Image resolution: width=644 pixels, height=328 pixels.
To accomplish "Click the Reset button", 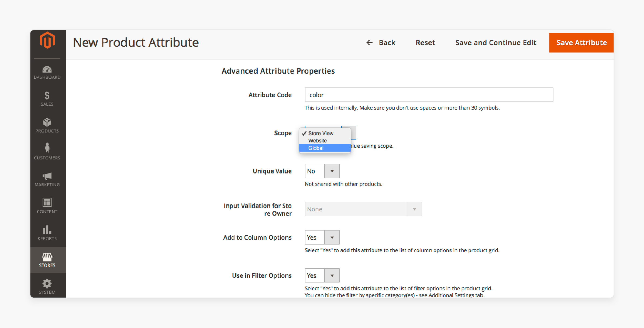I will [425, 43].
